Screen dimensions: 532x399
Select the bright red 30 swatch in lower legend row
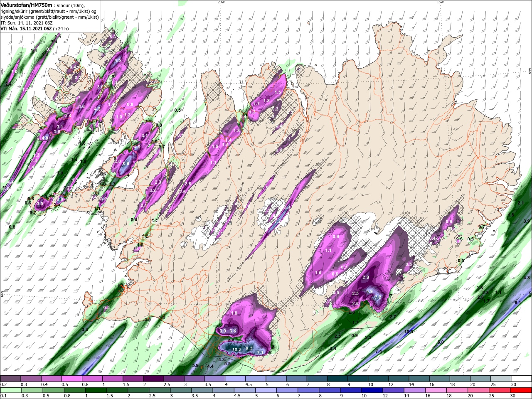[521, 390]
